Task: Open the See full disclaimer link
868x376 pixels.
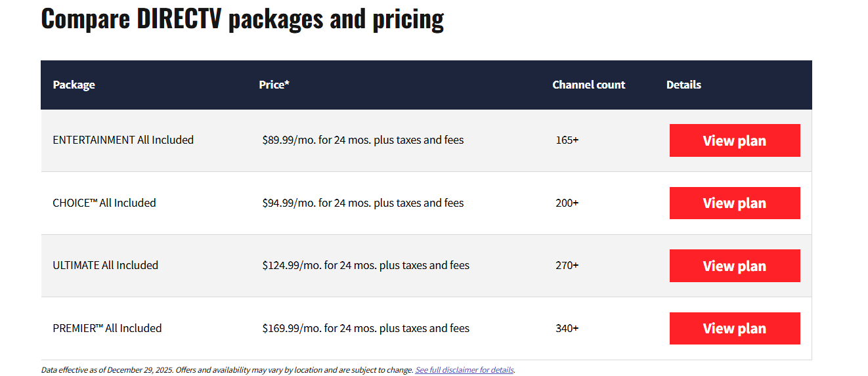Action: (x=464, y=370)
